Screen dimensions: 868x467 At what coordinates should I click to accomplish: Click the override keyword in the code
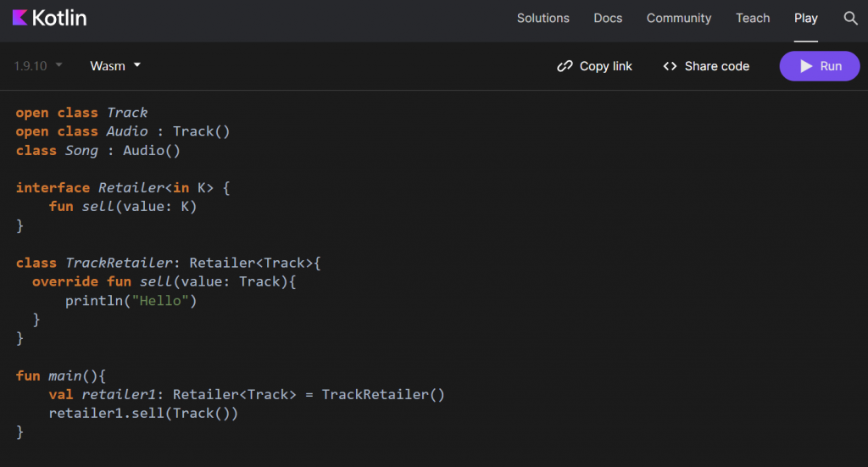point(65,281)
